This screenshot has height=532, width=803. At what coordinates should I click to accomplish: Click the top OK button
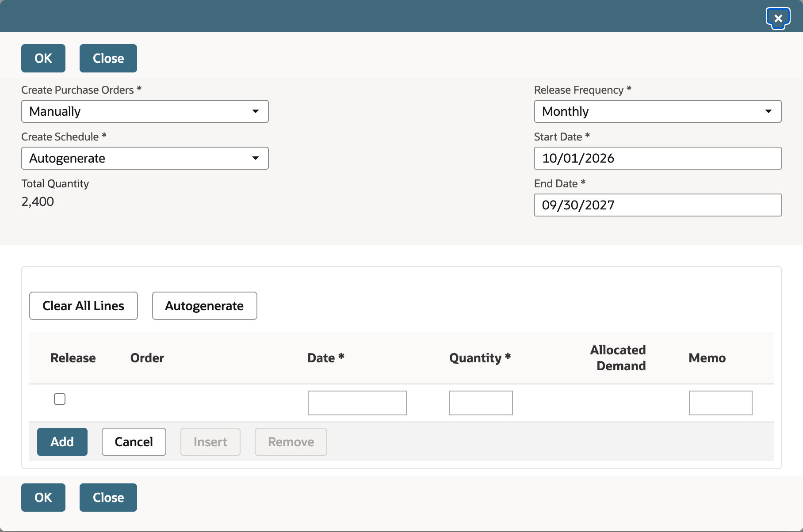pyautogui.click(x=43, y=58)
